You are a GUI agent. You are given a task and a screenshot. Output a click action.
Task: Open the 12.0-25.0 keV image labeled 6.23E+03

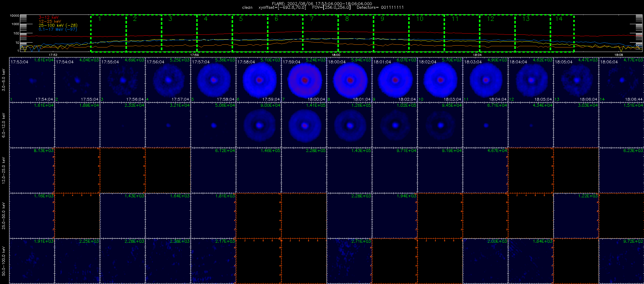click(x=621, y=170)
